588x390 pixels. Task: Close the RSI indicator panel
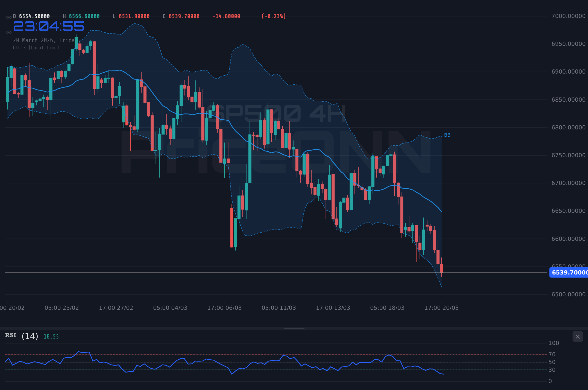(x=578, y=336)
